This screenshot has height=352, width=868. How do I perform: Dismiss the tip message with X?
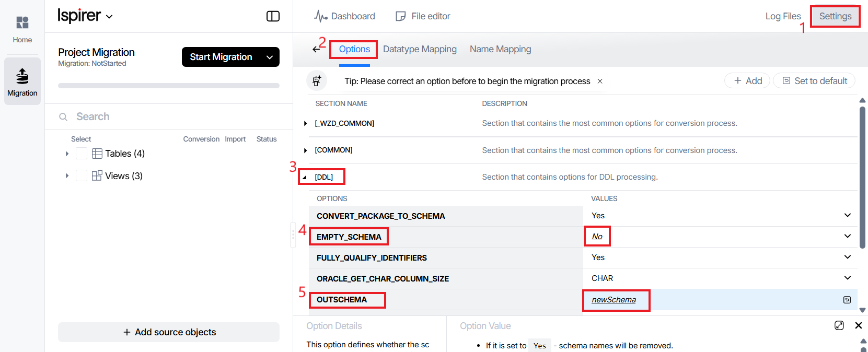click(600, 81)
